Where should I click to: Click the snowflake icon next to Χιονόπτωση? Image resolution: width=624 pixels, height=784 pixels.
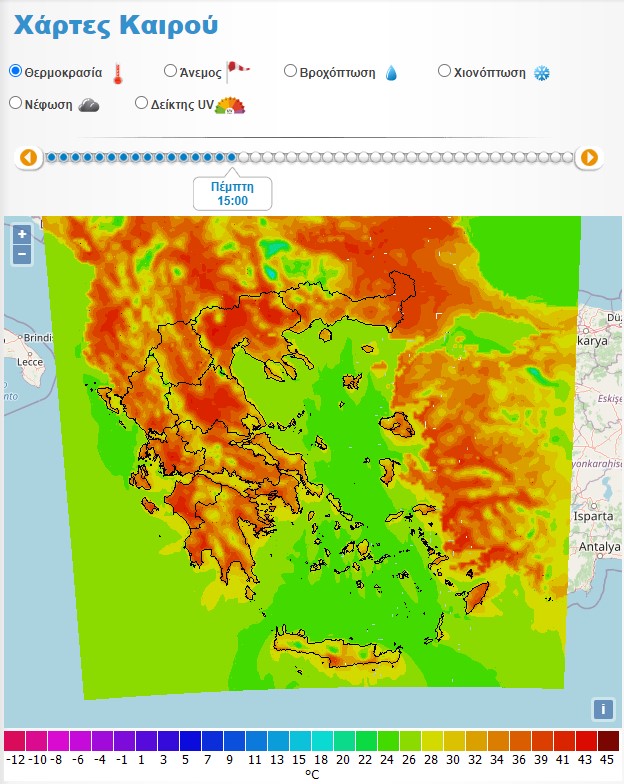542,73
